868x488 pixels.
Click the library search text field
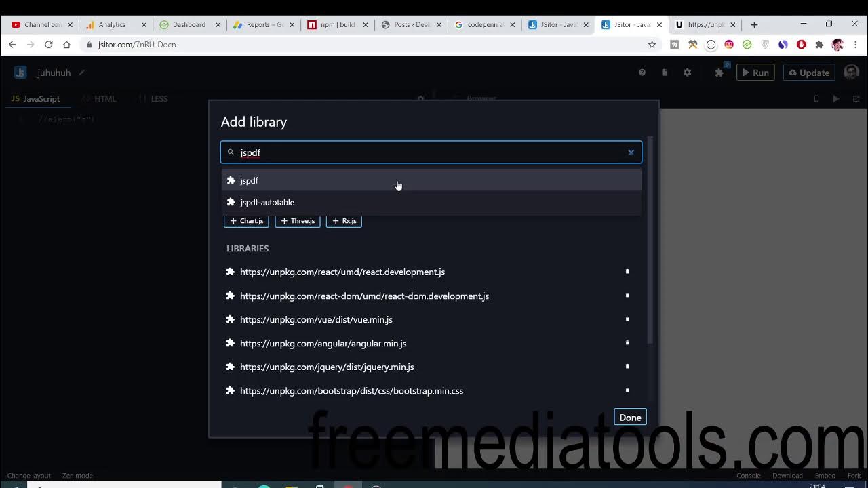click(x=427, y=152)
